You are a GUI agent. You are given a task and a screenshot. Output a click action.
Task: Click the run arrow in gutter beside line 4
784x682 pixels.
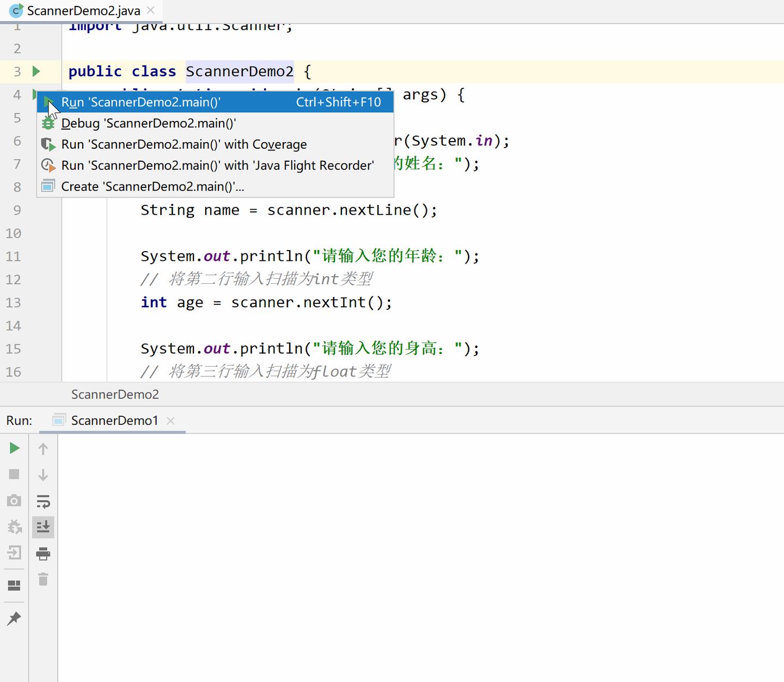[35, 94]
